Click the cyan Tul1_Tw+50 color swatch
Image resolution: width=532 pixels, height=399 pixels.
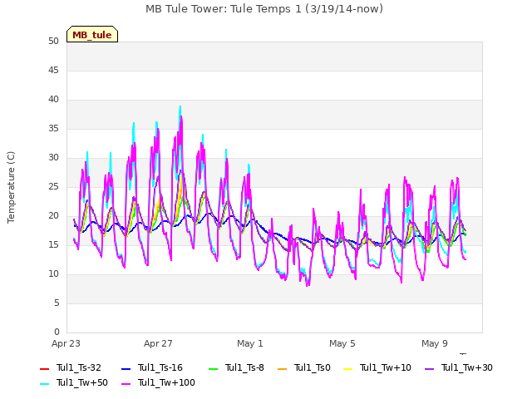[x=44, y=384]
